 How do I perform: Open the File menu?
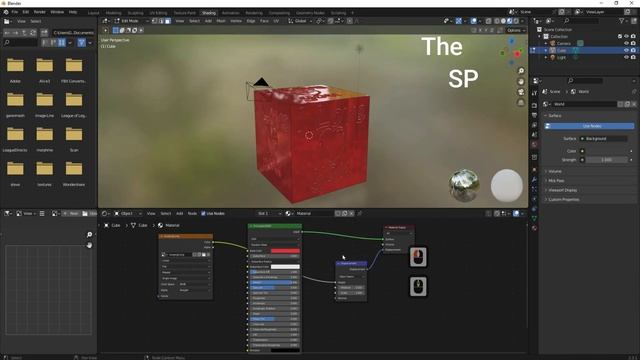pos(15,12)
